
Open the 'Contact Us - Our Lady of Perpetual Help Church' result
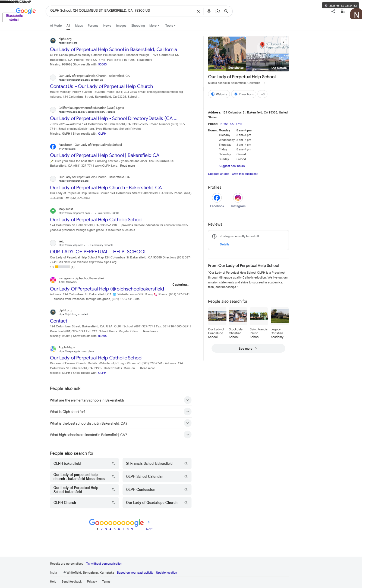coord(101,86)
